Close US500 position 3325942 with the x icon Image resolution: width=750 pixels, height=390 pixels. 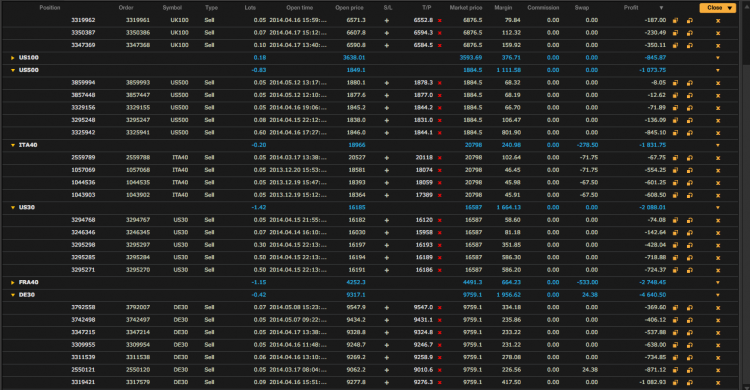click(x=717, y=133)
